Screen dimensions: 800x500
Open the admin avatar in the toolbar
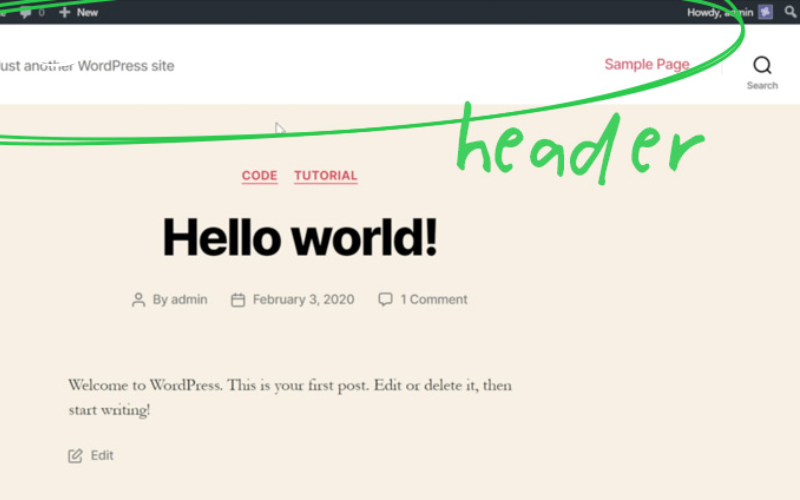point(765,12)
